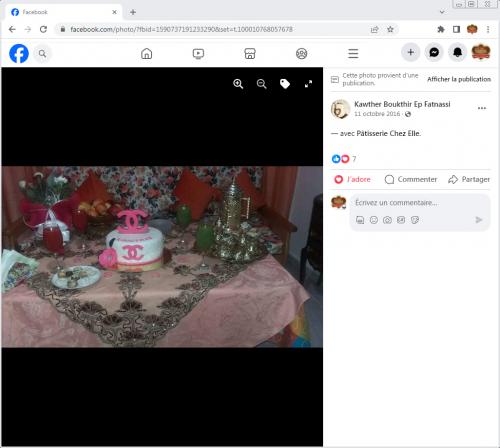Screen dimensions: 500x448
Task: Open the account profile avatar in Facebook header
Action: click(x=481, y=52)
